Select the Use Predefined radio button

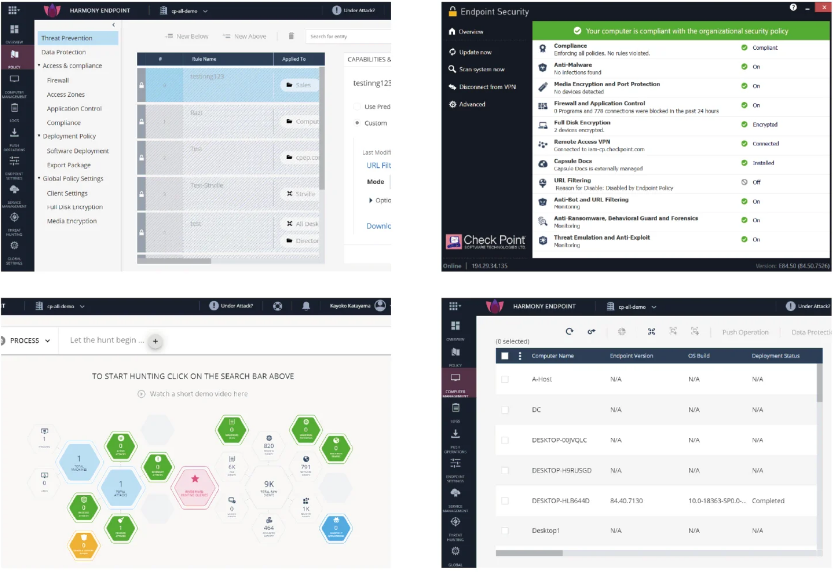tap(357, 106)
